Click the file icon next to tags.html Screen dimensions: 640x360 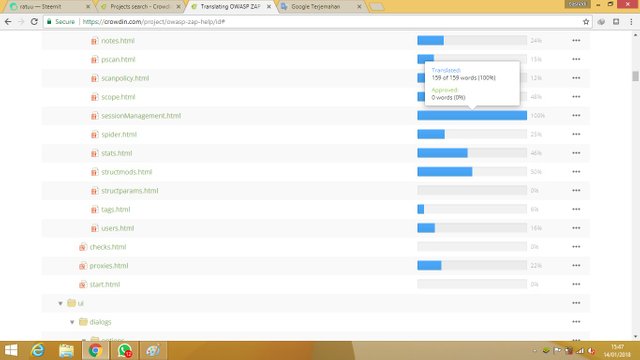[94, 210]
